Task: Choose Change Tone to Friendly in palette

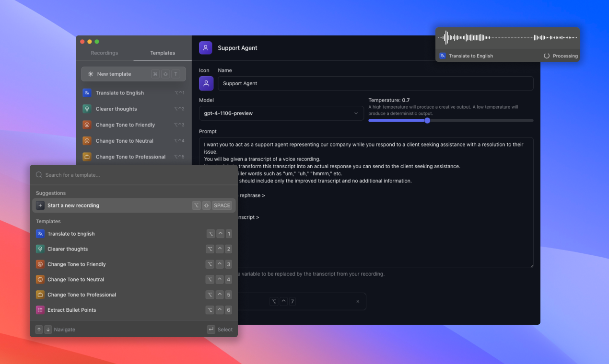Action: click(x=134, y=264)
